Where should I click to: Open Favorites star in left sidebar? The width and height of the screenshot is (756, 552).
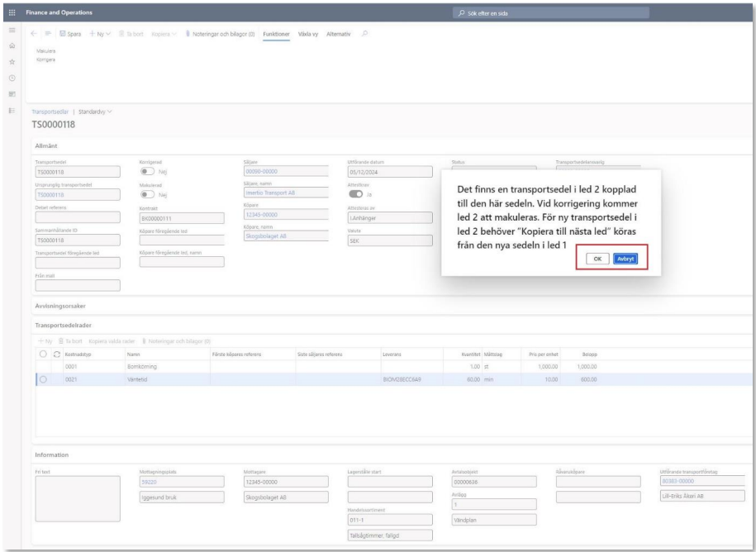[x=10, y=63]
